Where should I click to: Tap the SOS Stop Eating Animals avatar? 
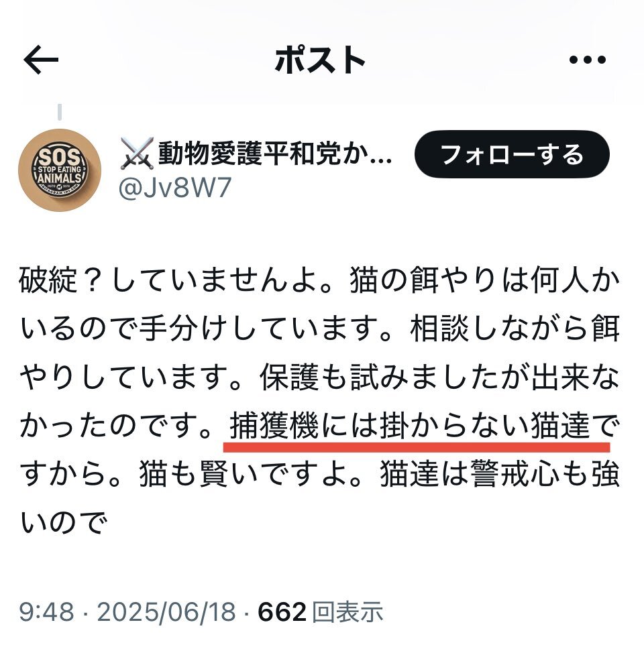60,170
